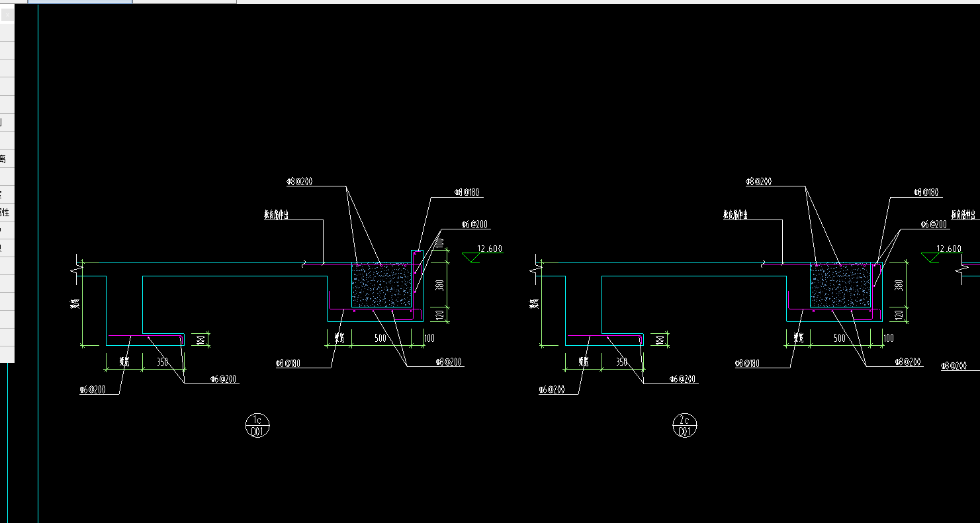Image resolution: width=980 pixels, height=523 pixels.
Task: Close the docked side panel
Action: pos(7,16)
